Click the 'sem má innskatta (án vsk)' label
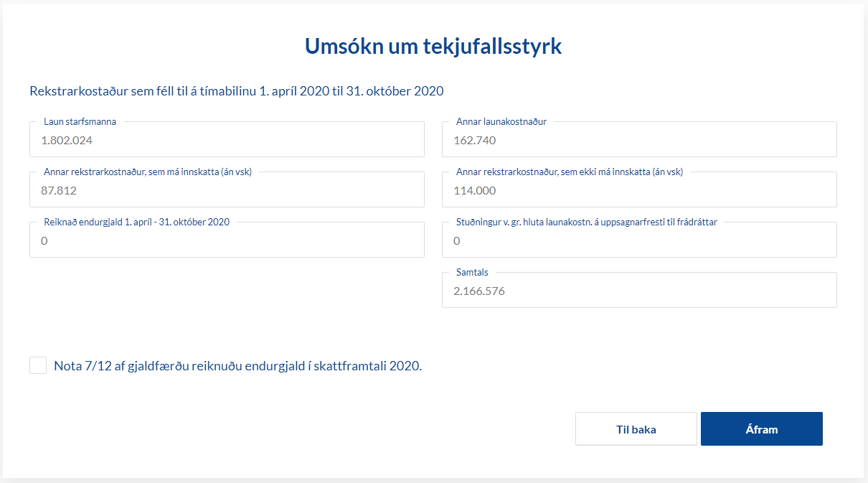Image resolution: width=868 pixels, height=483 pixels. [x=148, y=172]
